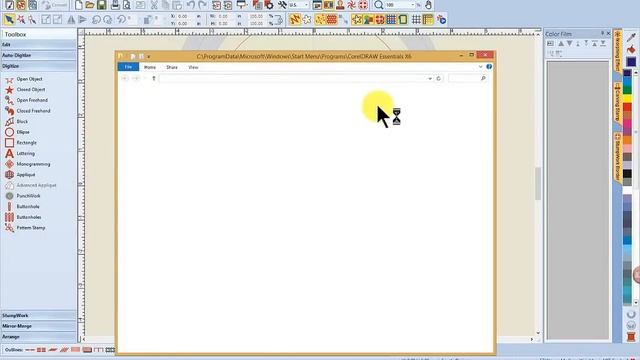Choose the Closed Freehand tool
The height and width of the screenshot is (360, 640).
coord(27,111)
